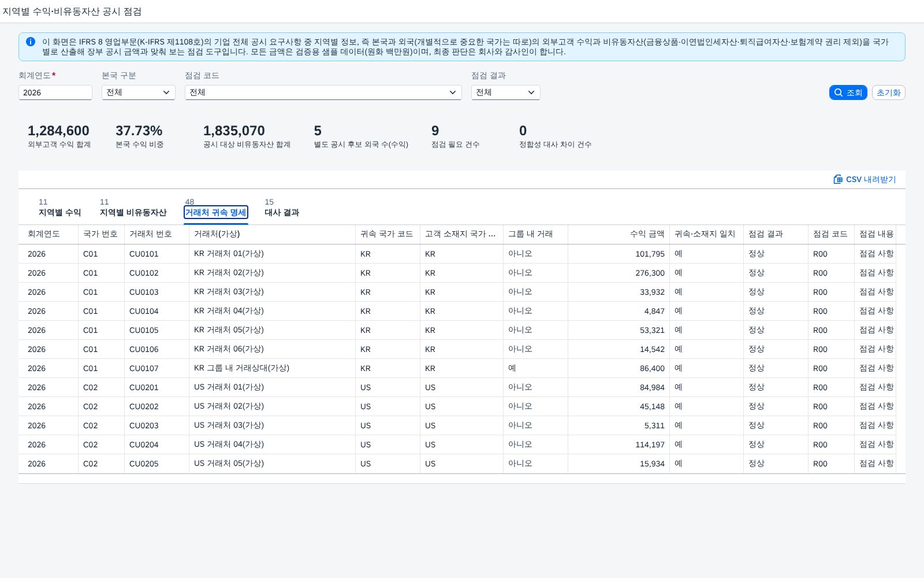This screenshot has width=924, height=578.
Task: Select cell CU0101 in the table
Action: [x=157, y=254]
